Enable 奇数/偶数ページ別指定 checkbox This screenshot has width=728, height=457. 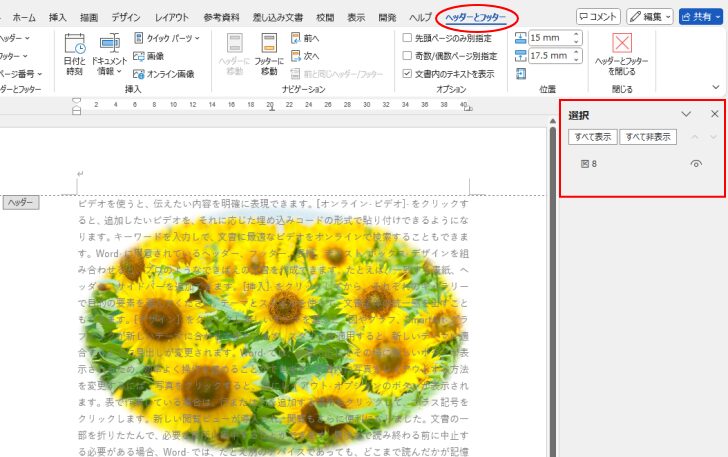[x=407, y=56]
